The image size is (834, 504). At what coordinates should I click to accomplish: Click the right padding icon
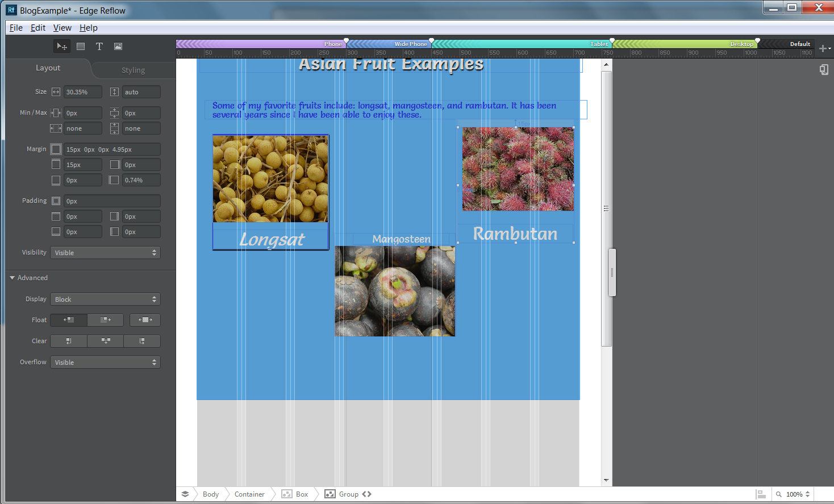[x=114, y=216]
